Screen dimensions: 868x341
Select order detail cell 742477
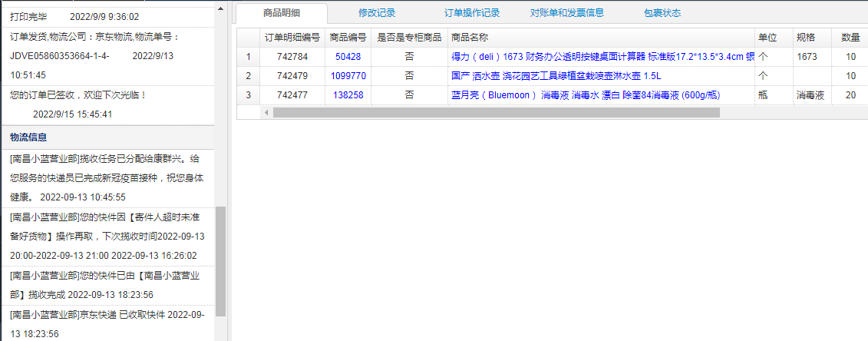292,95
